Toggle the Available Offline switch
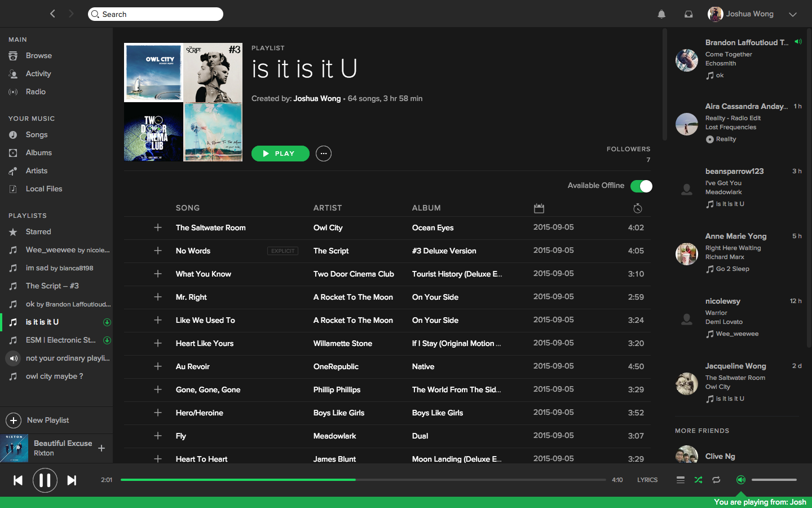The height and width of the screenshot is (508, 812). point(641,186)
